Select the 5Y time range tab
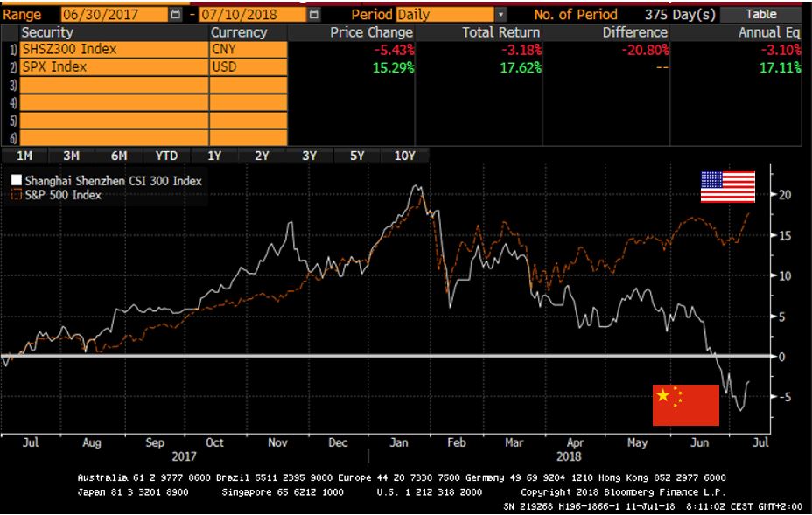The height and width of the screenshot is (515, 812). coord(357,156)
